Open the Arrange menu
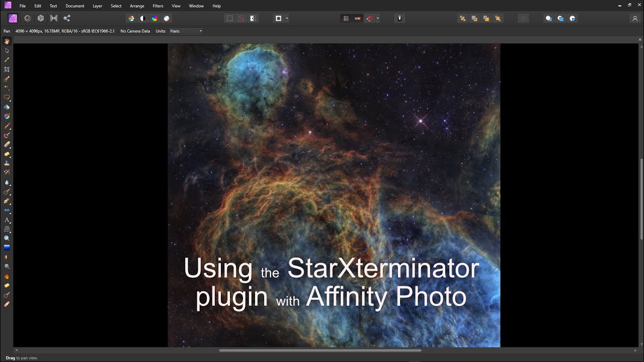 tap(137, 6)
